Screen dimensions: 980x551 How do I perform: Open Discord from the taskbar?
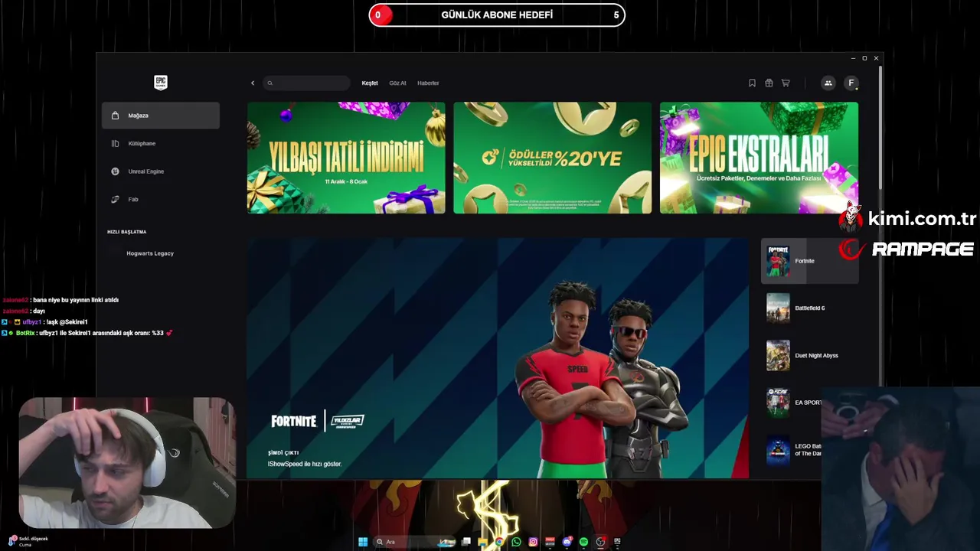tap(567, 542)
